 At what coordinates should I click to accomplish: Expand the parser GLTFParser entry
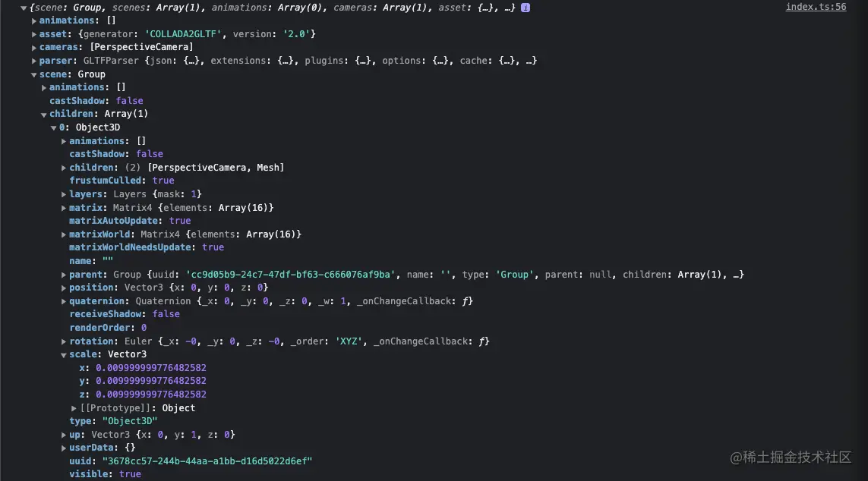(33, 61)
